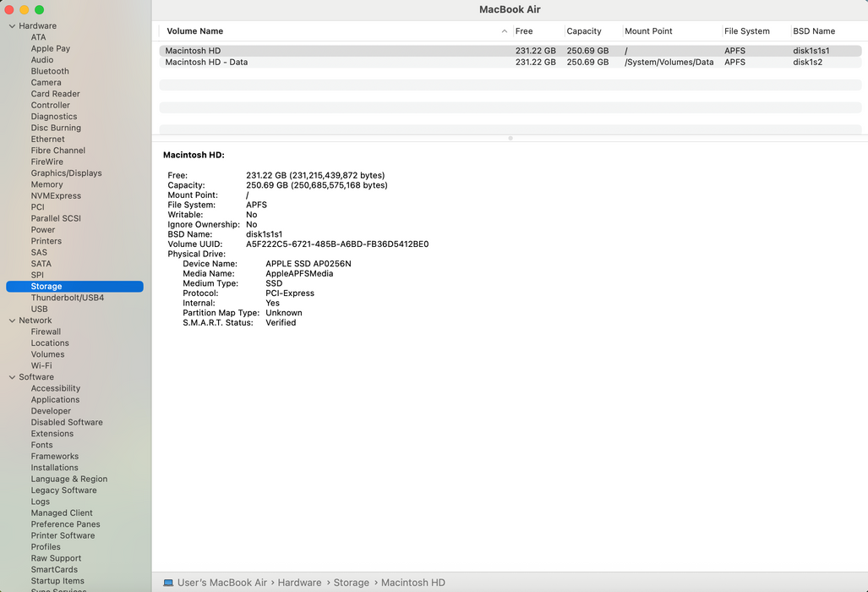This screenshot has width=868, height=592.
Task: Select SATA in the sidebar
Action: click(41, 264)
